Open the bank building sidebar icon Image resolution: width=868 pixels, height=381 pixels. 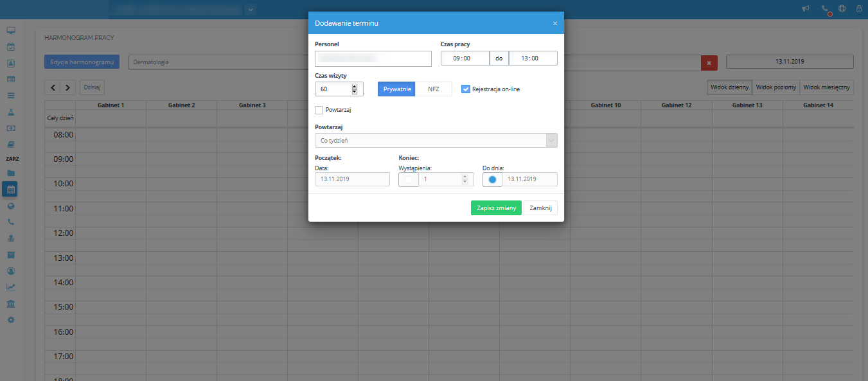[x=10, y=303]
